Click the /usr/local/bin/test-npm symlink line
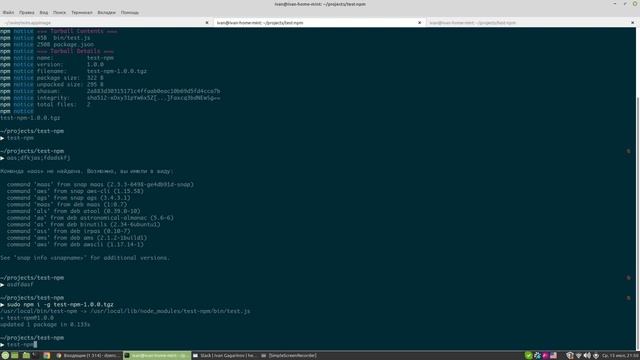Viewport: 640px width, 360px height. (x=125, y=311)
